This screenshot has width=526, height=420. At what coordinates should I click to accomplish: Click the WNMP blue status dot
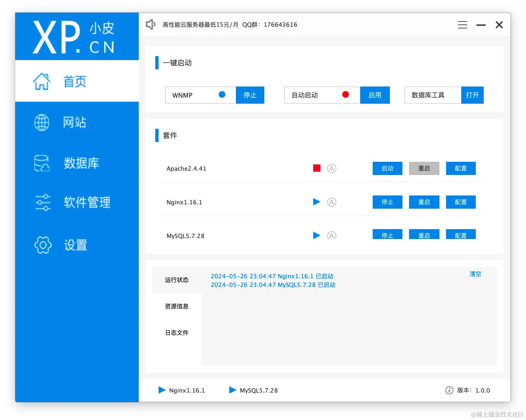[x=222, y=95]
